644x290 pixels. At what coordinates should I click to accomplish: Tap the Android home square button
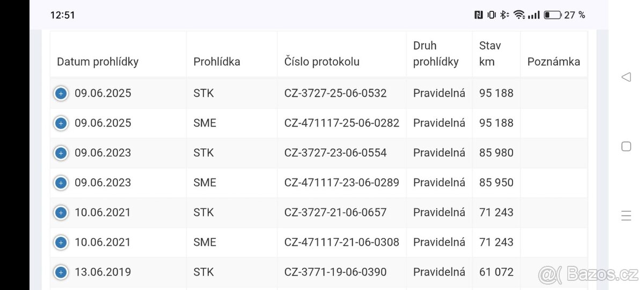pyautogui.click(x=626, y=147)
